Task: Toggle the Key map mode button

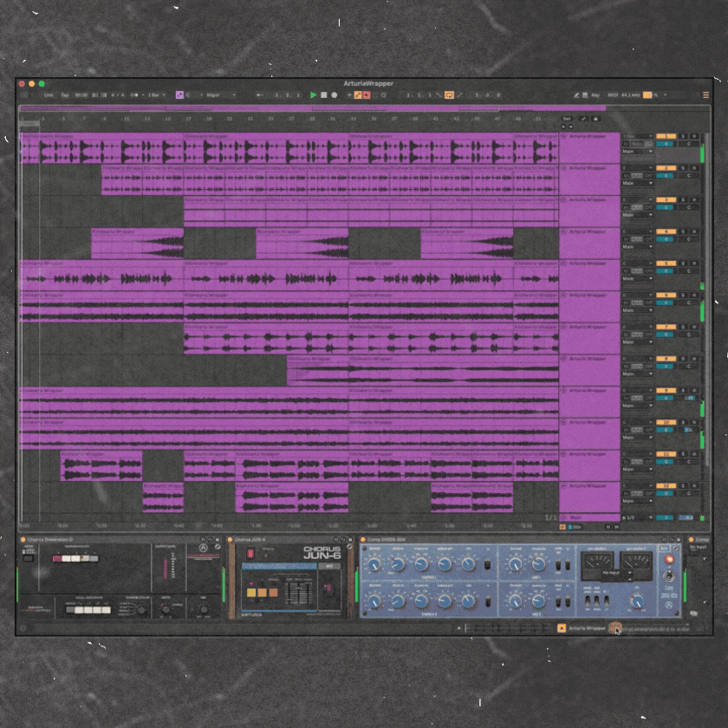Action: click(x=595, y=95)
